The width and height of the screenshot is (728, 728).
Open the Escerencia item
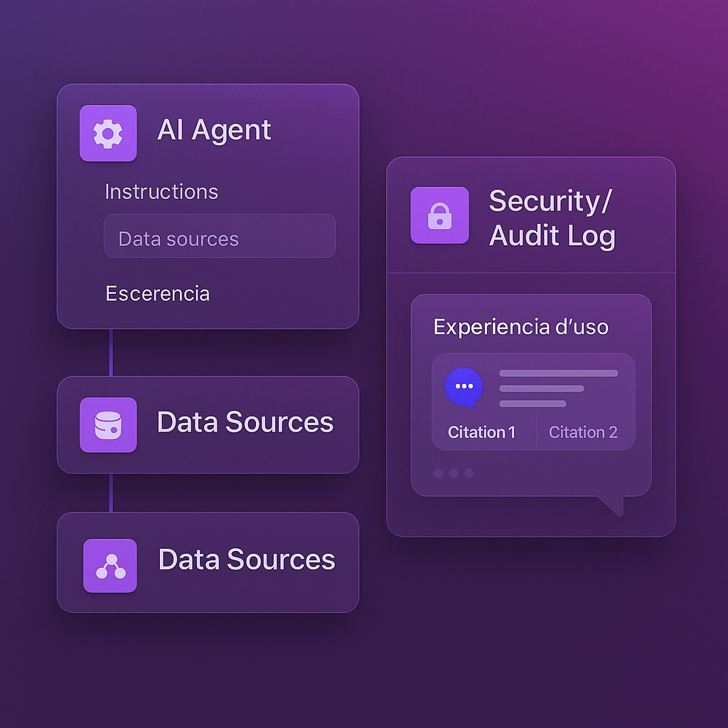point(157,294)
